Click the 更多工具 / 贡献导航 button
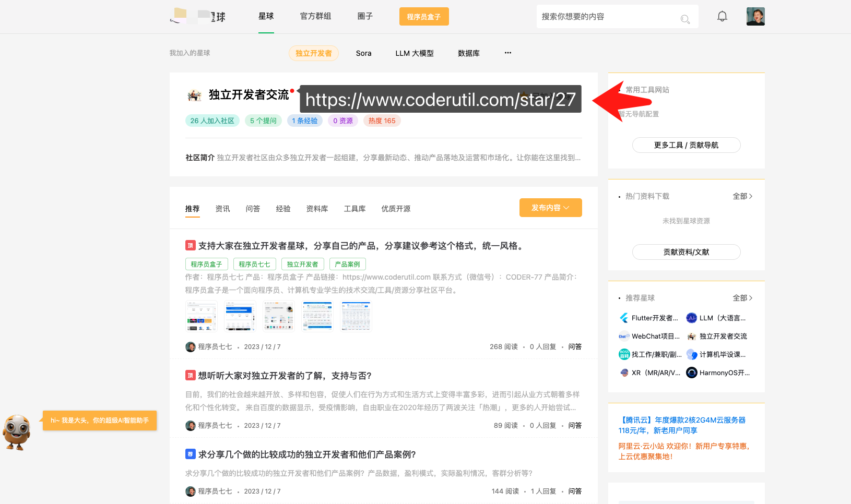851x504 pixels. click(686, 145)
